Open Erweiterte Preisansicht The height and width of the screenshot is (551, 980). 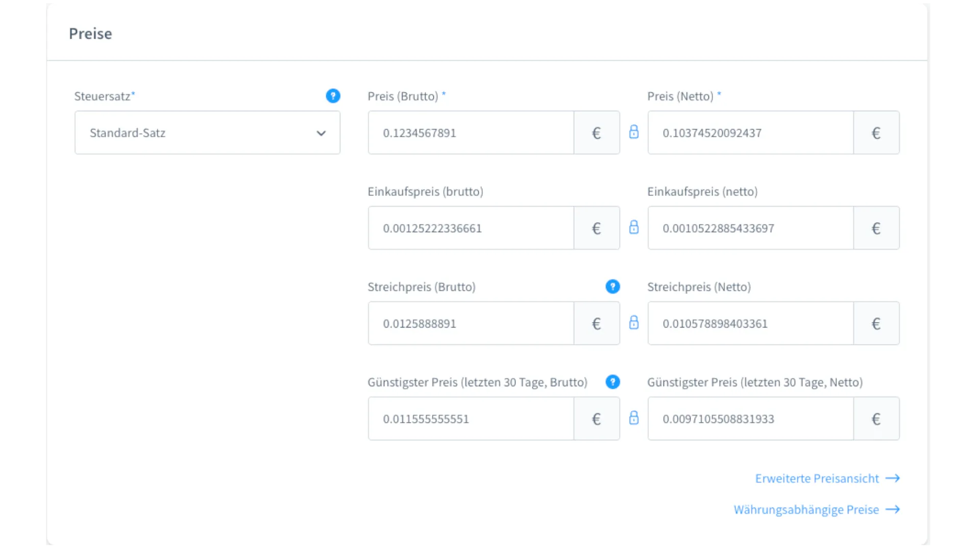816,478
